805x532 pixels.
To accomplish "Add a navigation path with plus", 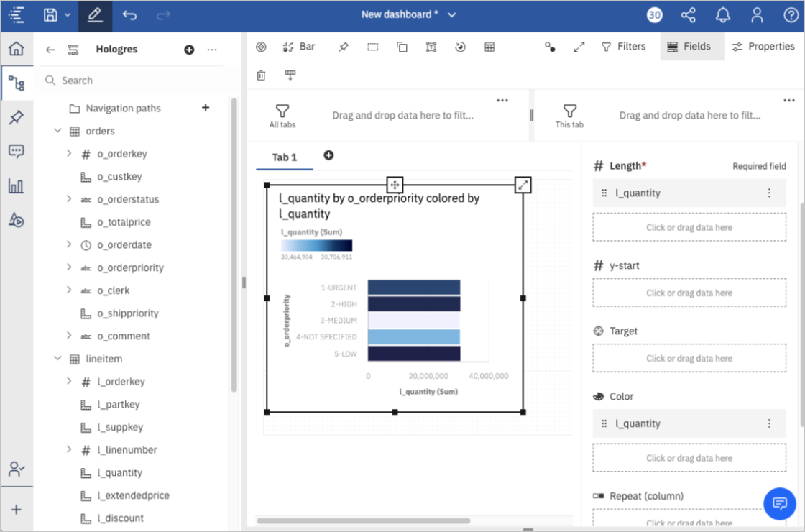I will 206,107.
